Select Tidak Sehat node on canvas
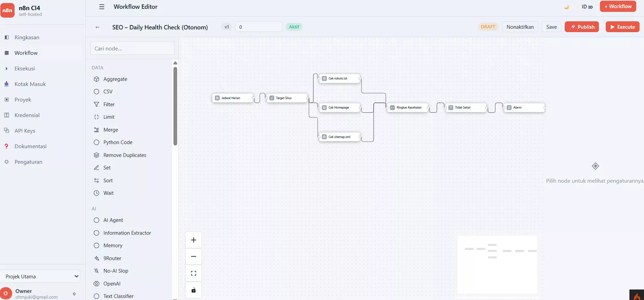Image resolution: width=644 pixels, height=300 pixels. click(466, 107)
